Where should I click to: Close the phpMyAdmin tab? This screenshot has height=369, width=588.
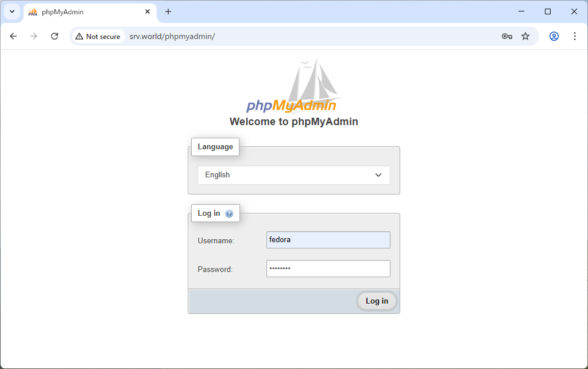click(148, 11)
